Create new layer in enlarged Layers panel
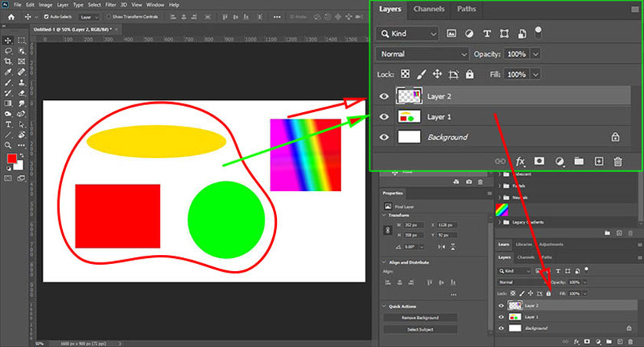The image size is (644, 347). 599,161
